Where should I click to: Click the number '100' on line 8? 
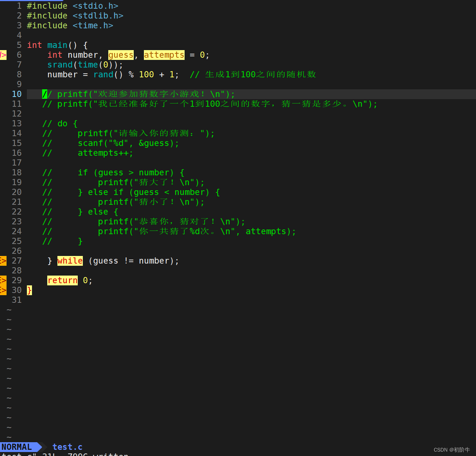[146, 75]
